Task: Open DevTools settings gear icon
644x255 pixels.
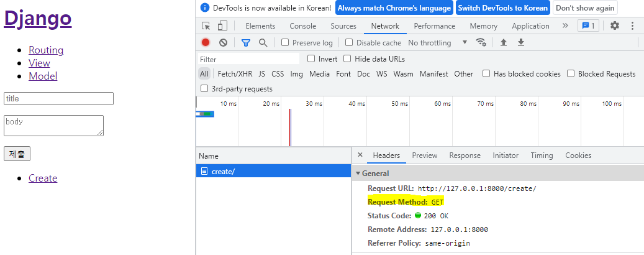Action: [x=614, y=26]
